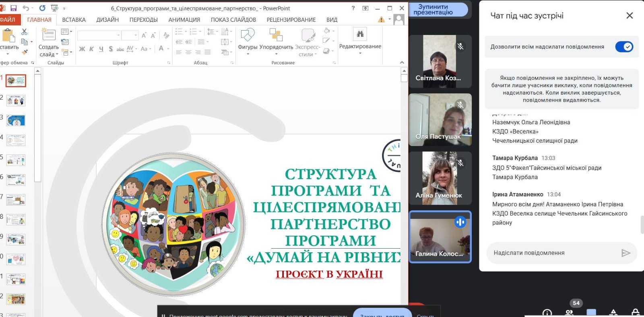Image resolution: width=644 pixels, height=317 pixels.
Task: Apply text shadow with the S button
Action: [111, 49]
